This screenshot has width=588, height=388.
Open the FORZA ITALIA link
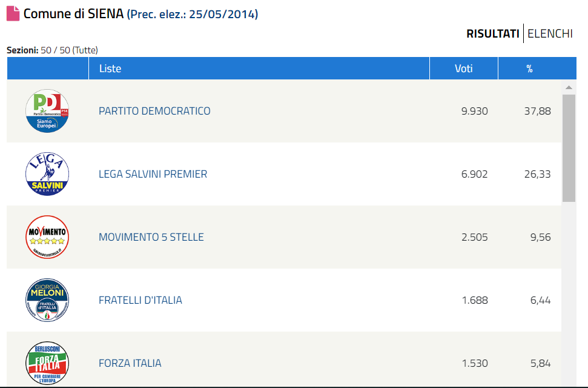(130, 363)
